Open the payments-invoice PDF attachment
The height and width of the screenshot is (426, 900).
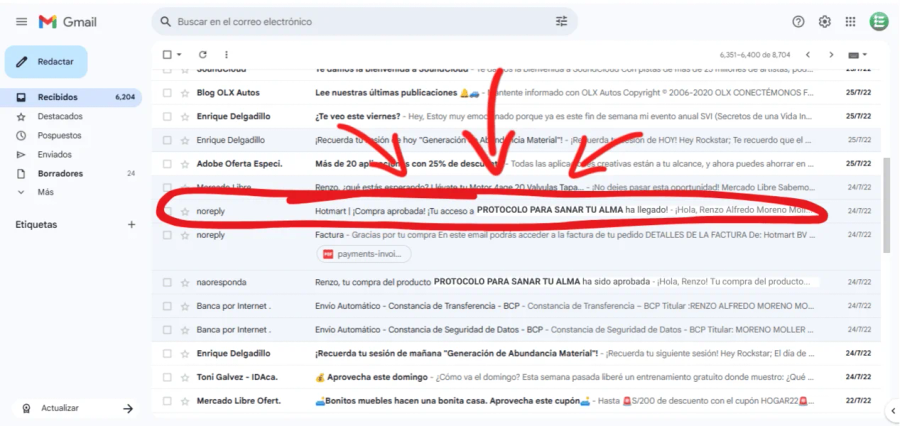[x=364, y=254]
